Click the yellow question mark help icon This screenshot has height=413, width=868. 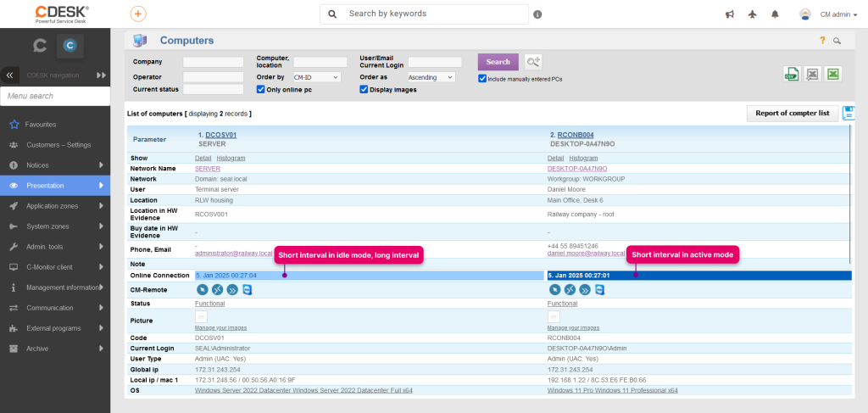(x=822, y=41)
